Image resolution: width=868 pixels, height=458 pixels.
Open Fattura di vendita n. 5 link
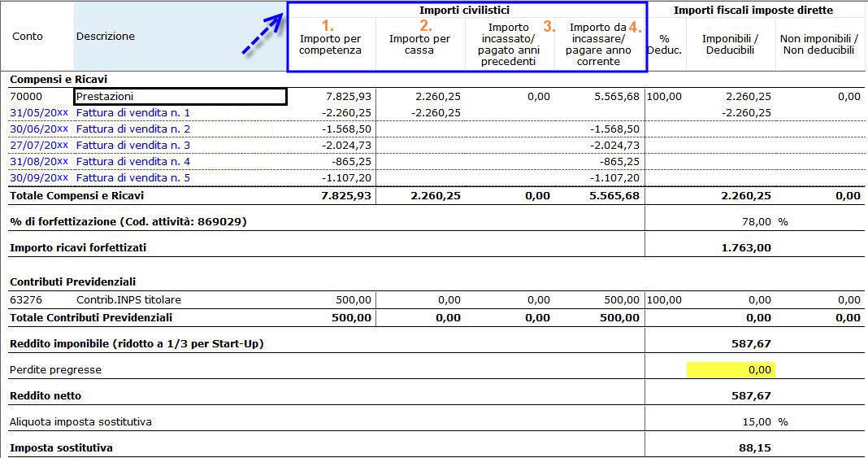pyautogui.click(x=133, y=177)
